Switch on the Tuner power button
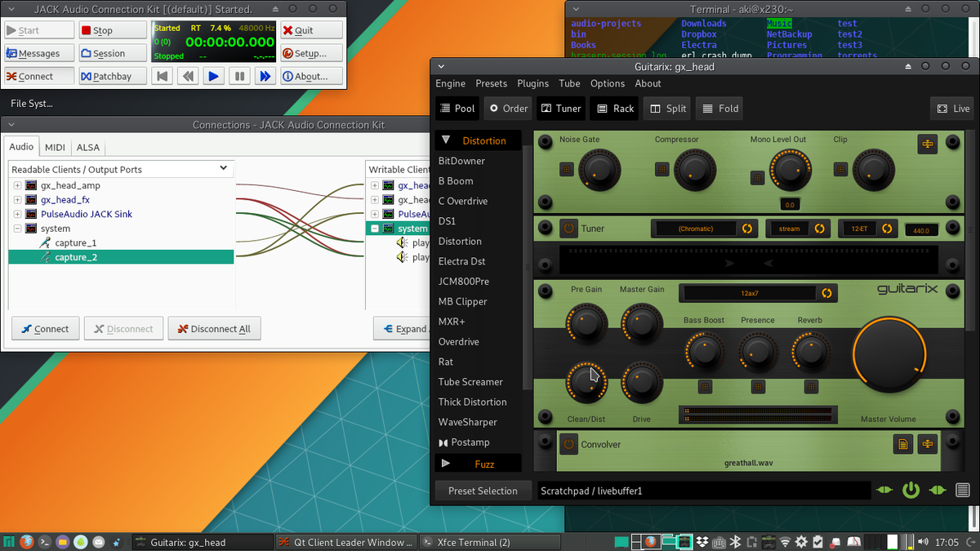The width and height of the screenshot is (980, 551). click(x=568, y=229)
